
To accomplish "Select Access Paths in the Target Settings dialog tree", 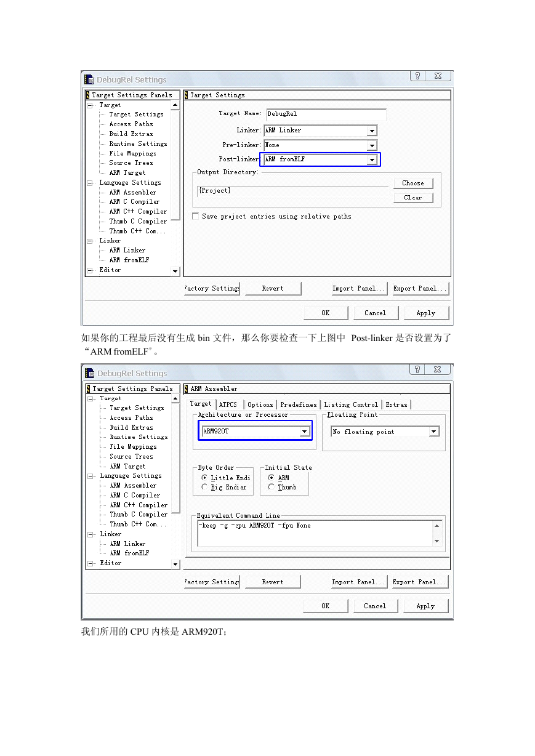I will (131, 124).
